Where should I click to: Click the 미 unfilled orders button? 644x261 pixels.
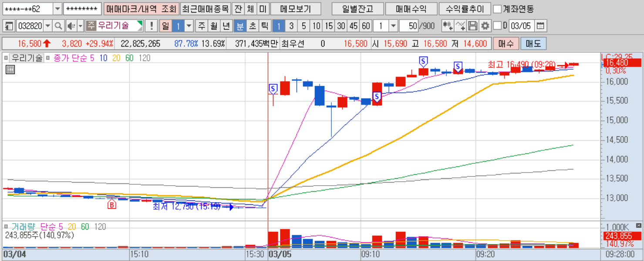(263, 9)
